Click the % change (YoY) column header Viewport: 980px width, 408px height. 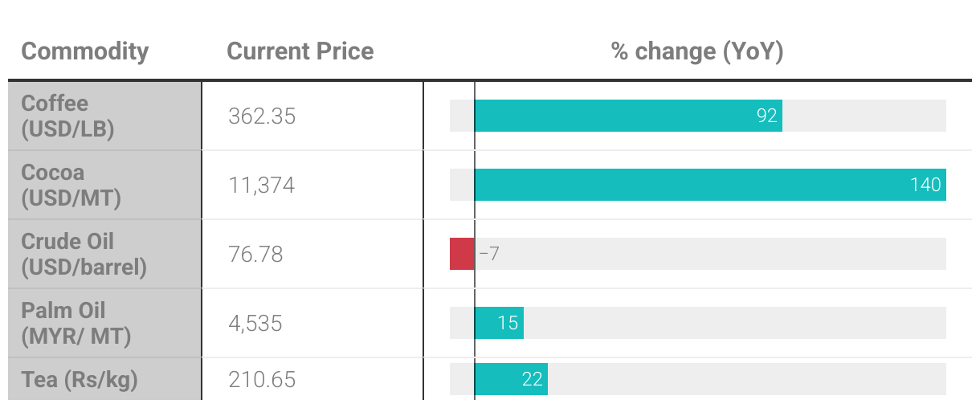[697, 51]
